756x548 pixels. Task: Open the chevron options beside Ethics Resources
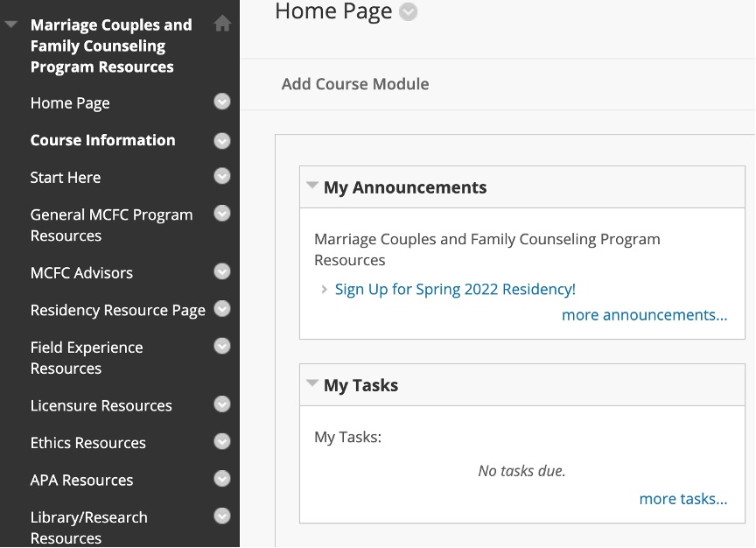222,441
